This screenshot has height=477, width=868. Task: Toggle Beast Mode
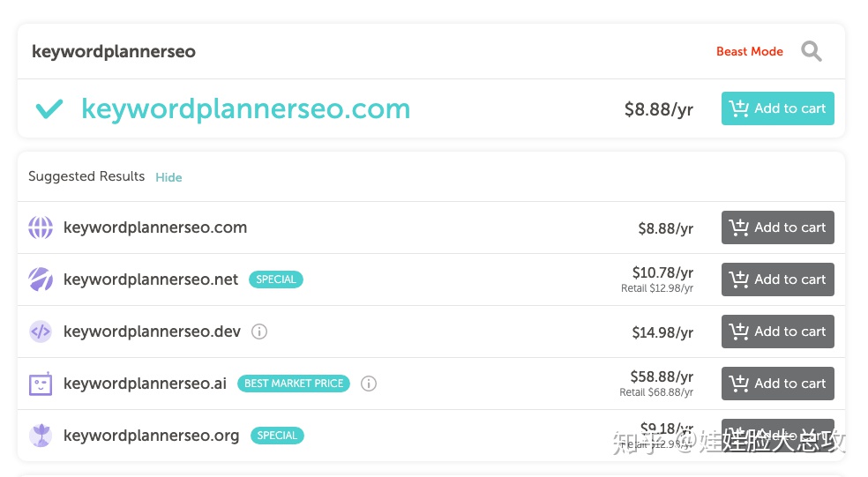click(750, 51)
